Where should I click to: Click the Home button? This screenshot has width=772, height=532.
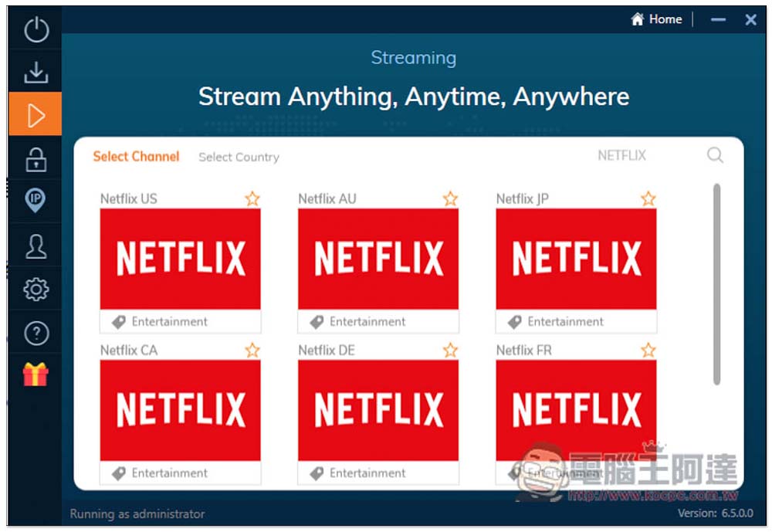point(656,19)
